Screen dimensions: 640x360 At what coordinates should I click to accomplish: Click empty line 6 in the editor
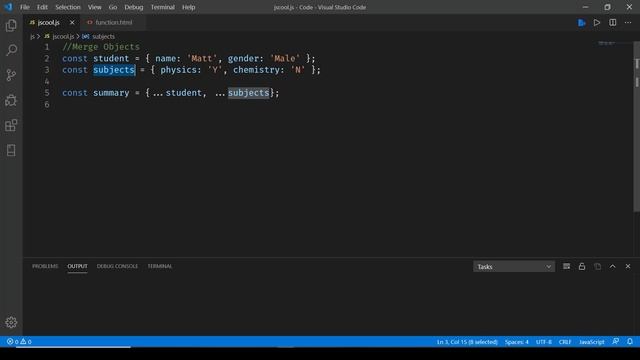327,104
